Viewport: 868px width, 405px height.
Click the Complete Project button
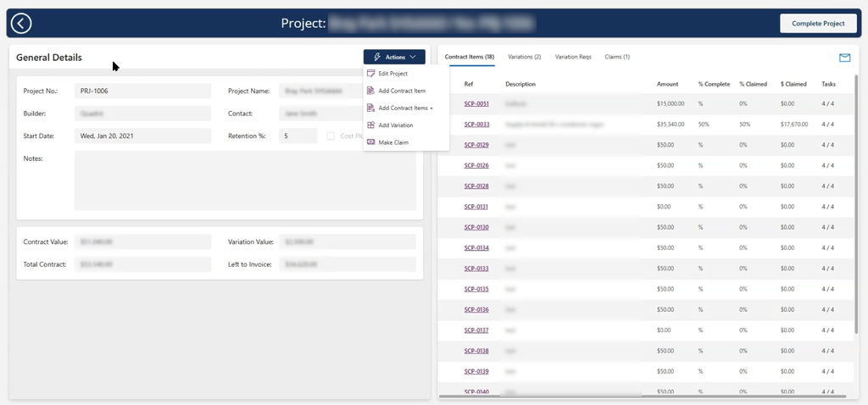[x=818, y=23]
